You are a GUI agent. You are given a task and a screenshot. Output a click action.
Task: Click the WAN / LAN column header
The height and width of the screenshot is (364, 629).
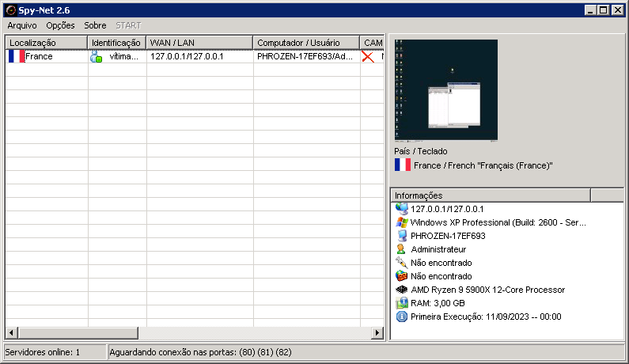point(199,42)
